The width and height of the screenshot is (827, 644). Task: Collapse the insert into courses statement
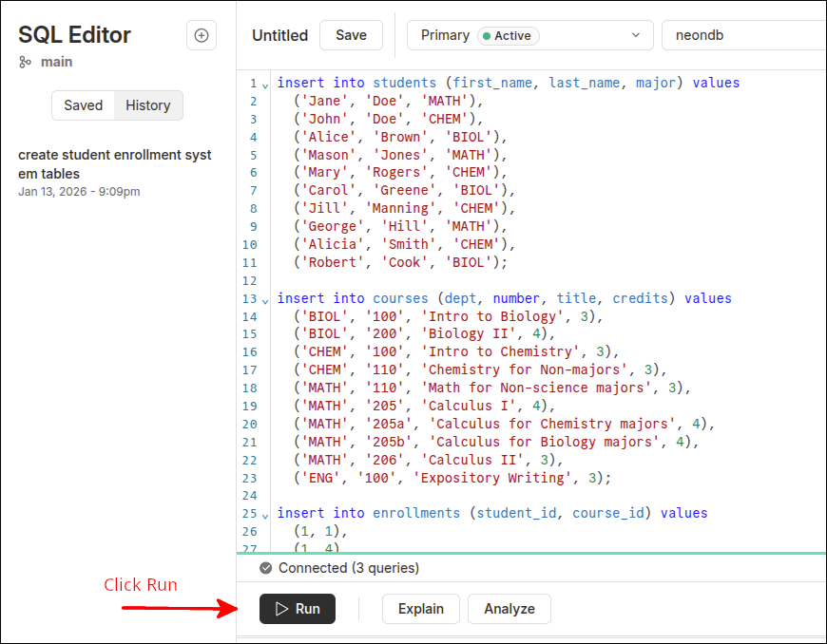pyautogui.click(x=267, y=299)
